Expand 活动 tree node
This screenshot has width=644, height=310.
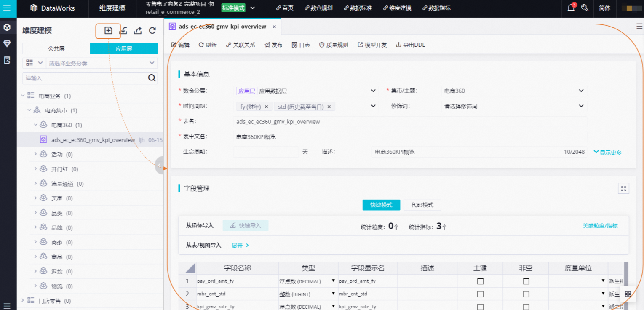(36, 154)
